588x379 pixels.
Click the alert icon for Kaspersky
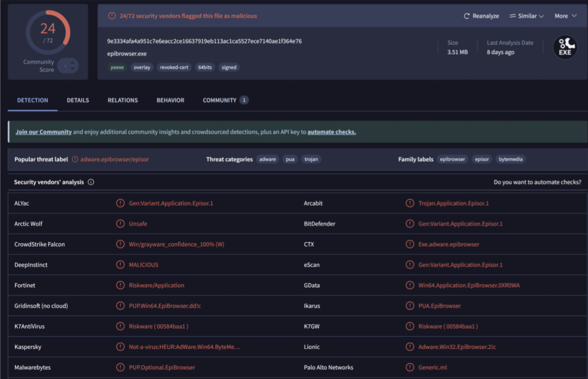[x=120, y=347]
